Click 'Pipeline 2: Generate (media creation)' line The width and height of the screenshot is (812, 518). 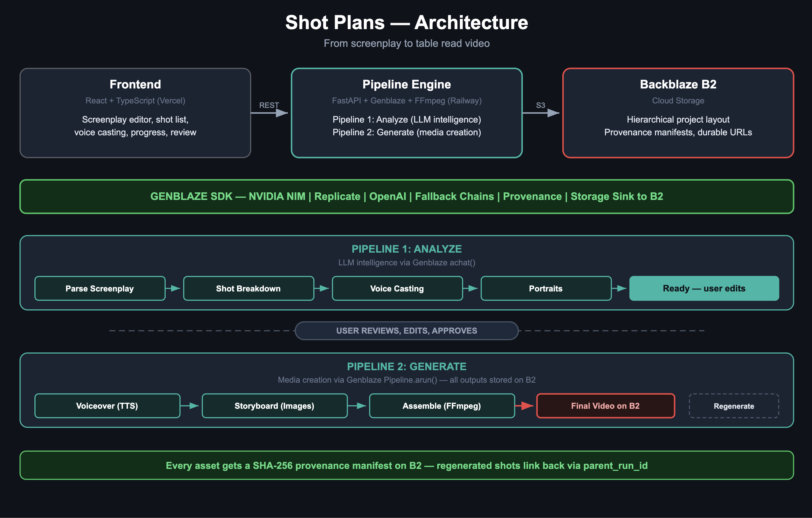pyautogui.click(x=407, y=133)
